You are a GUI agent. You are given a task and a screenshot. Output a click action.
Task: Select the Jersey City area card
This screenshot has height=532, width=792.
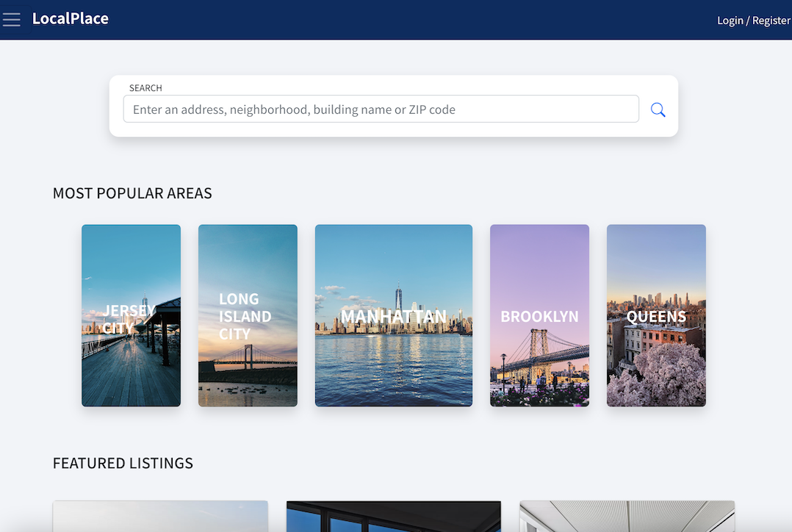[132, 315]
